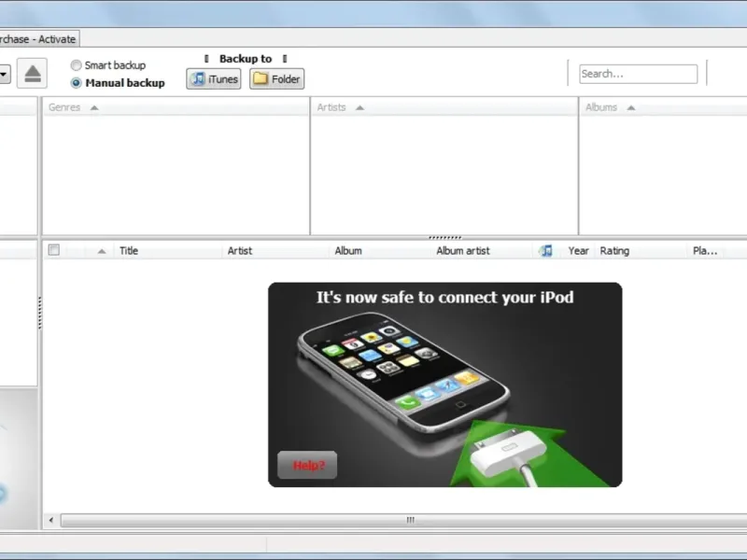Click the horizontal scrollbar thumb
Image resolution: width=747 pixels, height=560 pixels.
click(404, 520)
